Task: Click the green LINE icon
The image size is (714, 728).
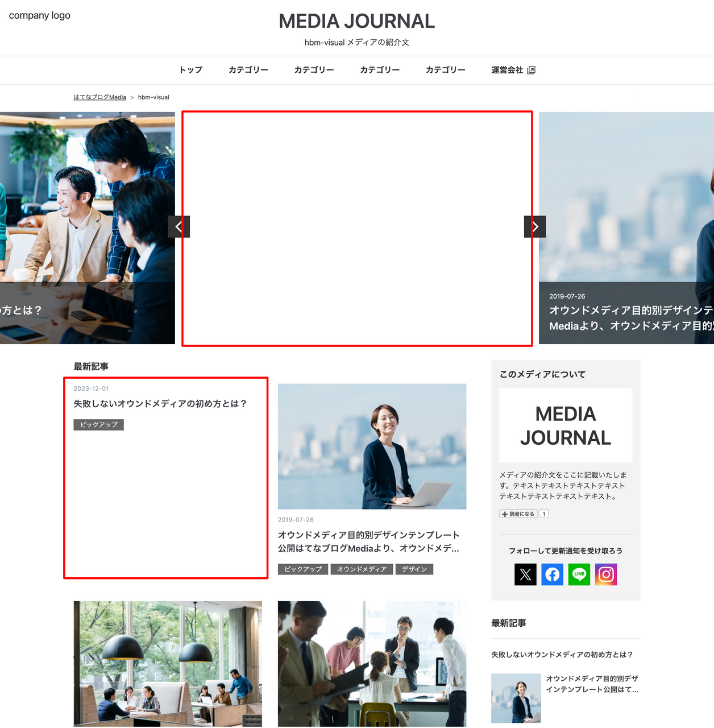Action: pos(579,574)
